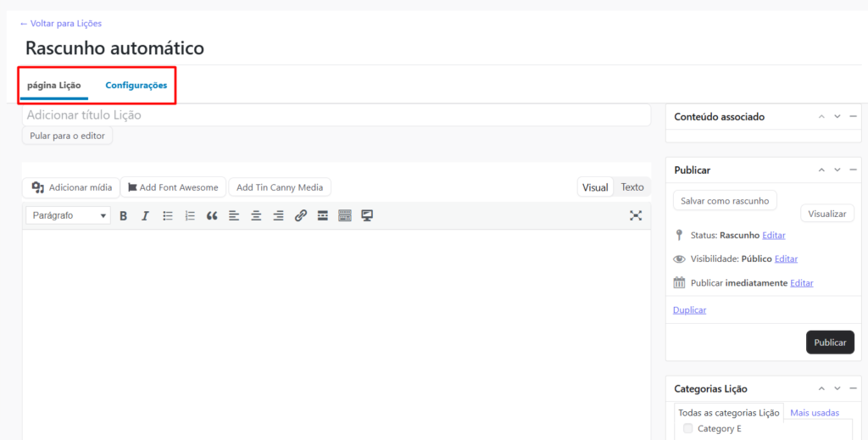The image size is (868, 440).
Task: Enter distraction-free fullscreen mode
Action: point(636,216)
